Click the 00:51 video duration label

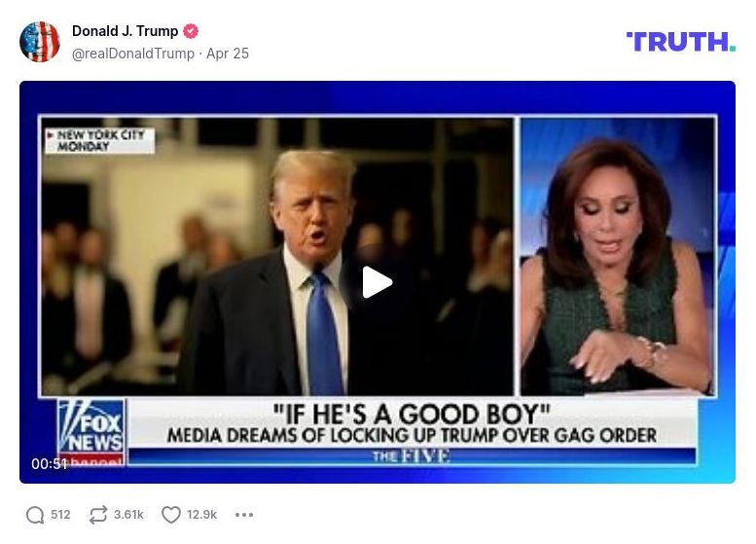(x=49, y=464)
